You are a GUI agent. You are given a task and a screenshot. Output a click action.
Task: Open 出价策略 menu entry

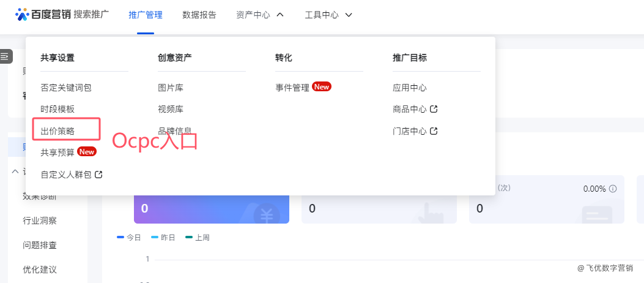57,131
